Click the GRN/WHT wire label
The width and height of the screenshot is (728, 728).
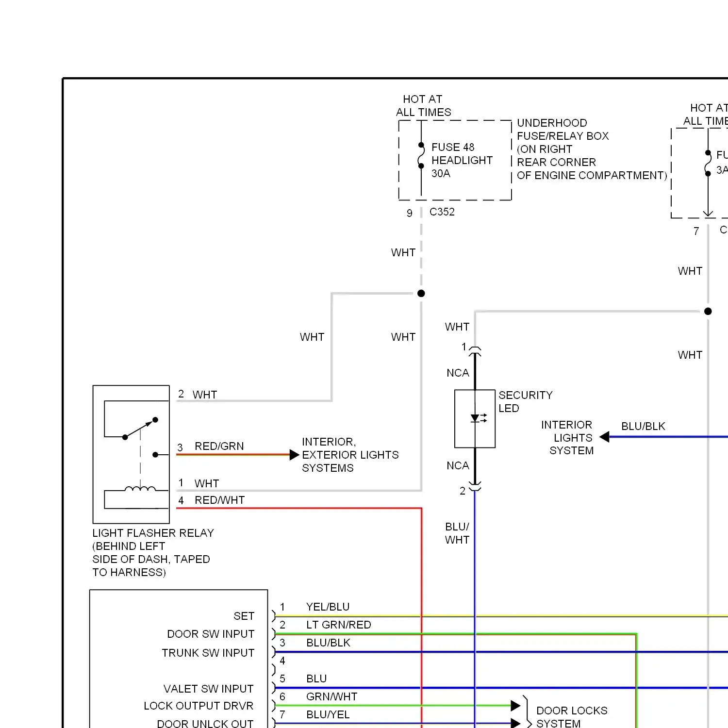click(332, 696)
